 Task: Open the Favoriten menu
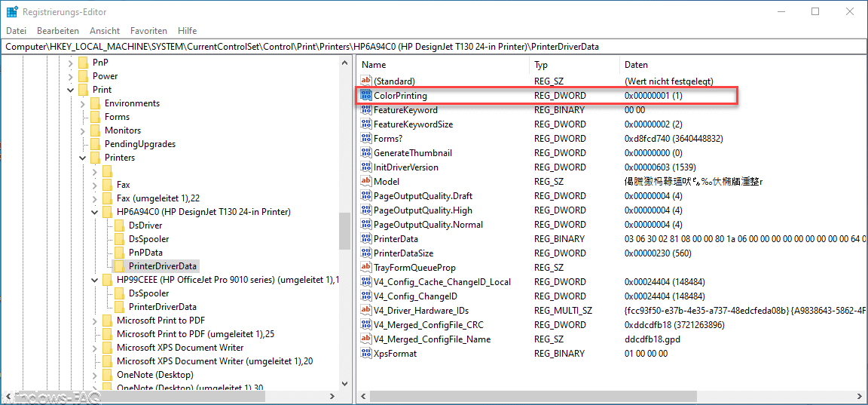(149, 30)
